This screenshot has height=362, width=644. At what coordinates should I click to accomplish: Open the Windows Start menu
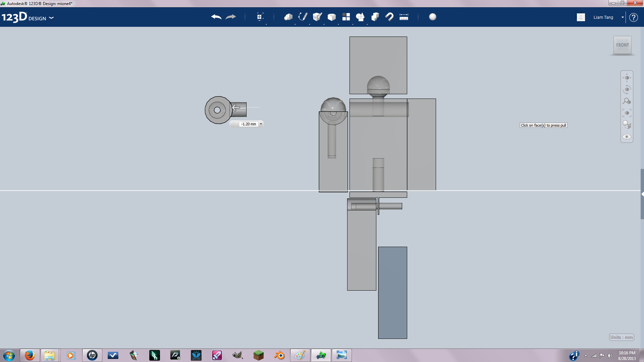9,355
